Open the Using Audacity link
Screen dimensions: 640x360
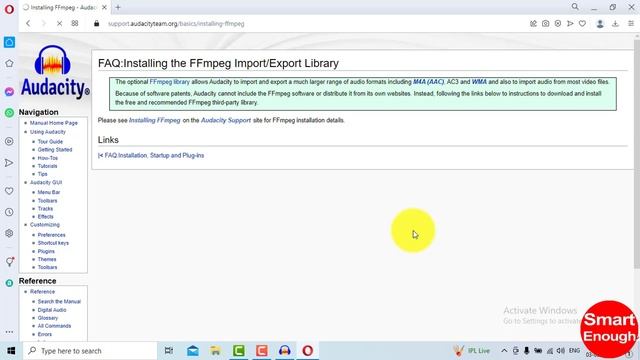(47, 132)
